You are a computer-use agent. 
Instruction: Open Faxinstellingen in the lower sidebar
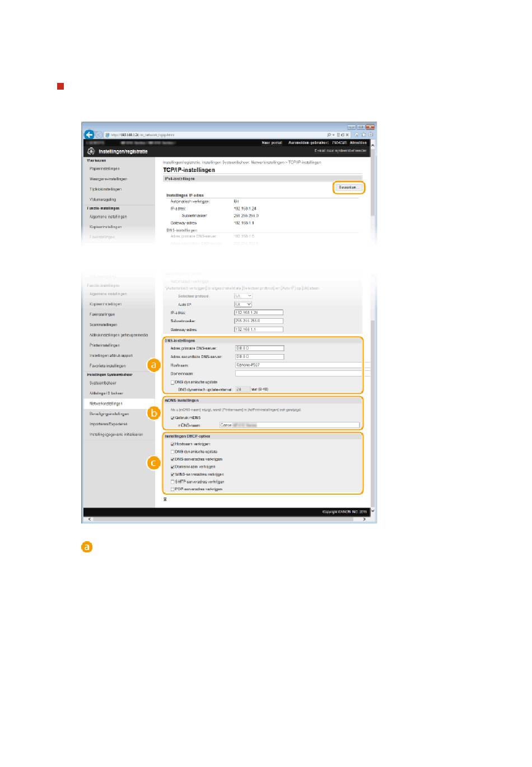102,314
